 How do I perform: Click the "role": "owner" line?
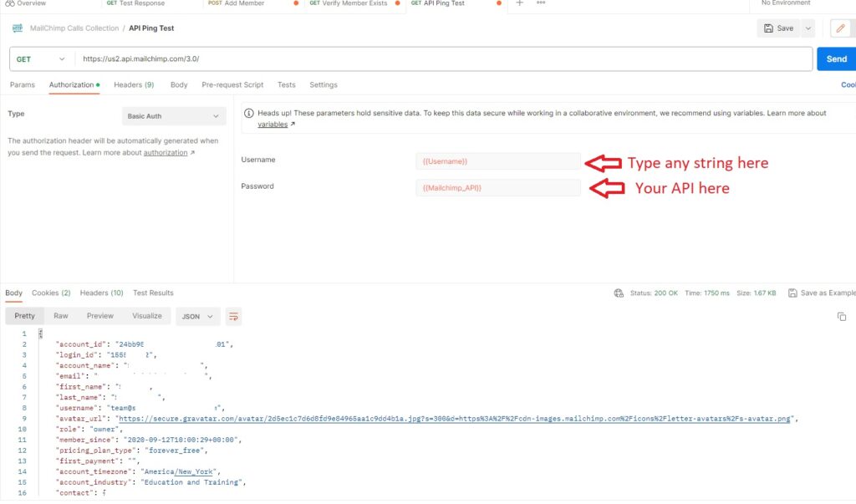(x=89, y=429)
